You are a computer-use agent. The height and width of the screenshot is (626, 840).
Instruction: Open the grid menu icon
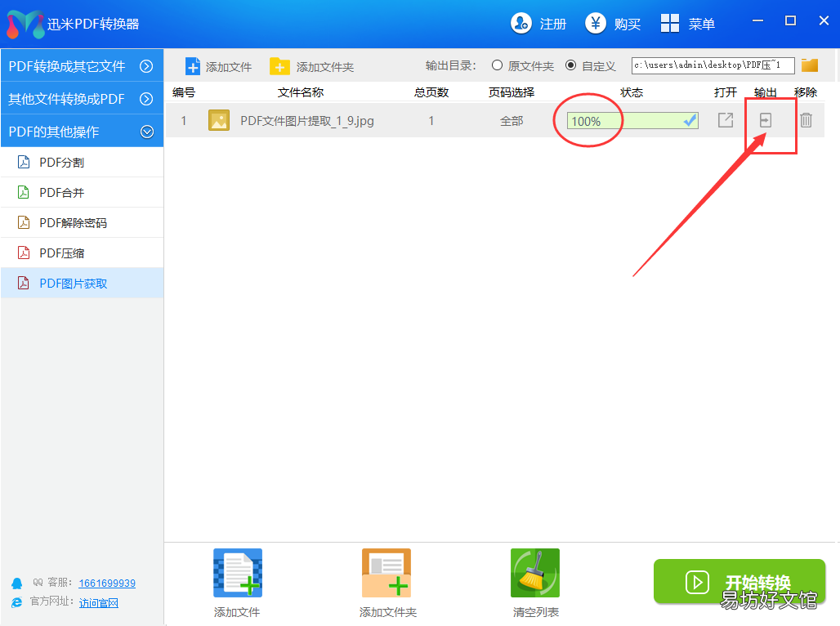point(670,23)
